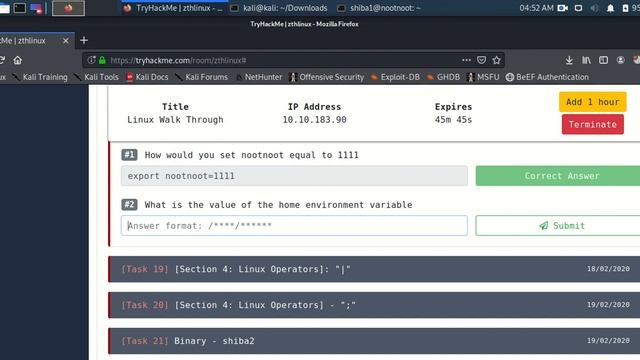This screenshot has height=360, width=640.
Task: Open Exploit-DB bookmark
Action: coord(396,77)
